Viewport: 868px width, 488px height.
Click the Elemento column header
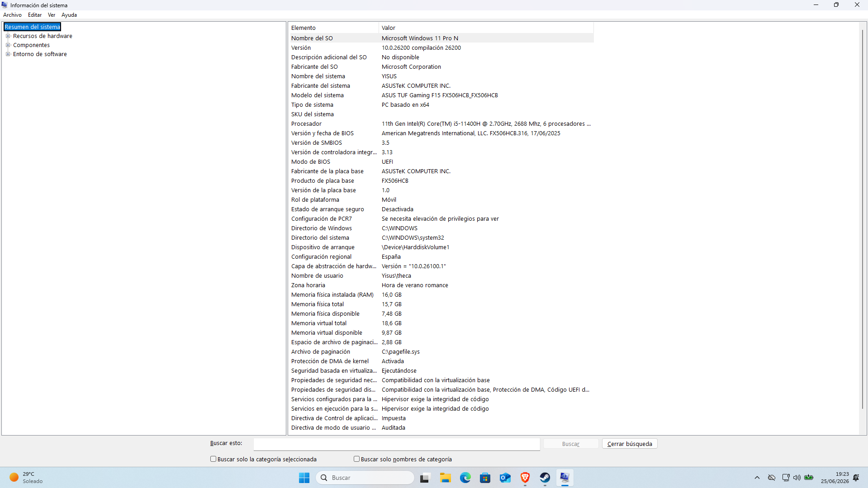[333, 28]
